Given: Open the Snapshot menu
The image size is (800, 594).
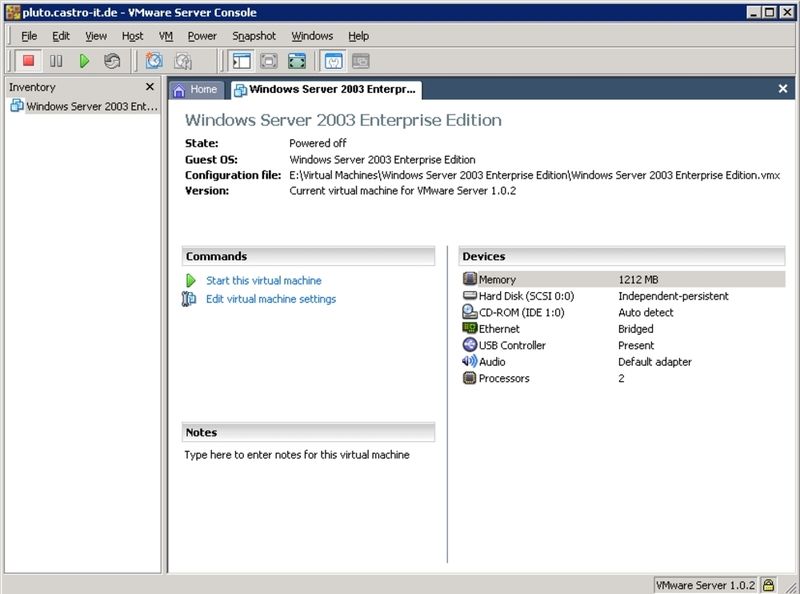Looking at the screenshot, I should pos(253,35).
